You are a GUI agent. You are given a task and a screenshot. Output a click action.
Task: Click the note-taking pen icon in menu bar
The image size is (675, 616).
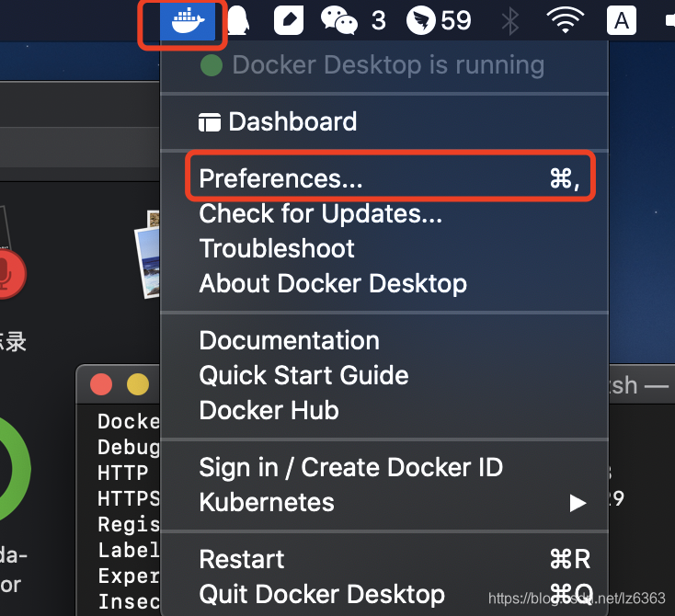coord(289,20)
